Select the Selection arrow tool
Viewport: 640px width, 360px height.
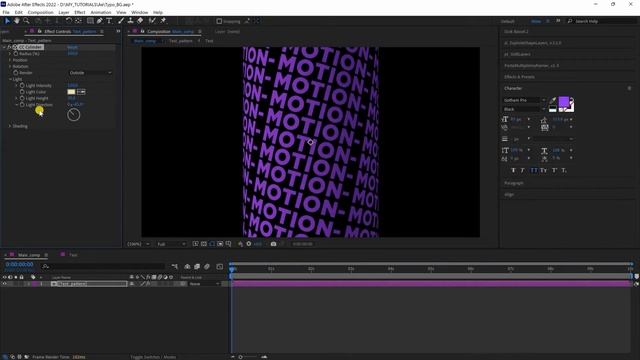click(7, 21)
